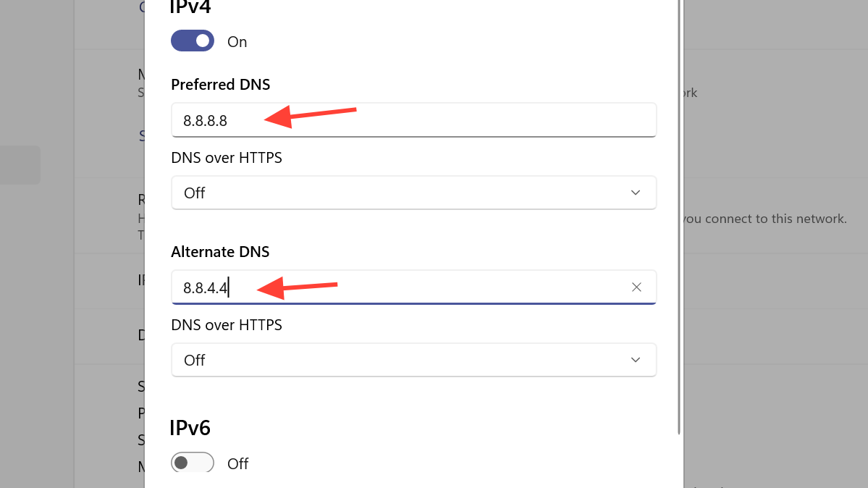The width and height of the screenshot is (868, 488).
Task: Click chevron arrow of Preferred DNS over HTTPS
Action: pyautogui.click(x=636, y=193)
